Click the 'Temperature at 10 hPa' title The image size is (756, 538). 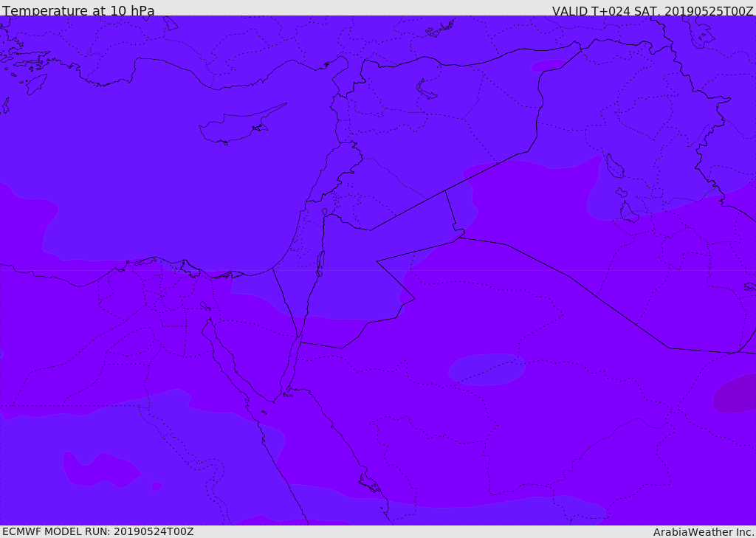[78, 10]
